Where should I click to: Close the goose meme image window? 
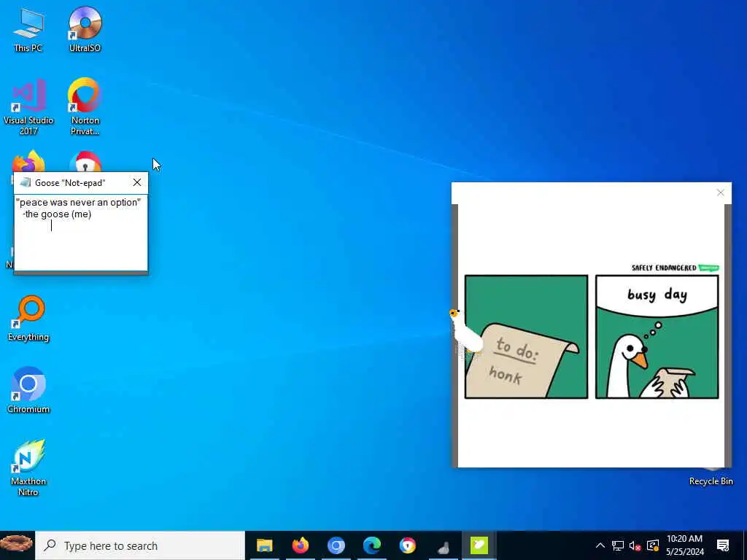click(x=720, y=192)
